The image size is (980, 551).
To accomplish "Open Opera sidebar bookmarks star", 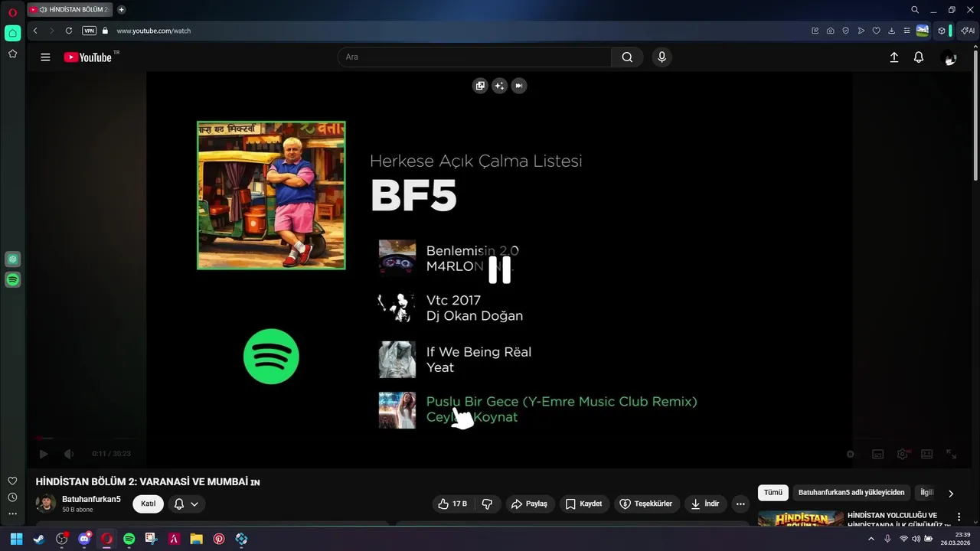I will coord(12,54).
